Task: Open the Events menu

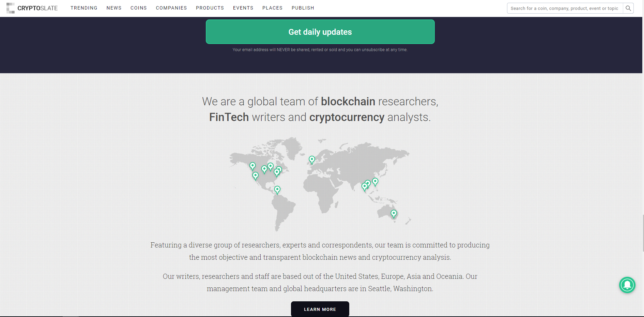Action: [243, 8]
